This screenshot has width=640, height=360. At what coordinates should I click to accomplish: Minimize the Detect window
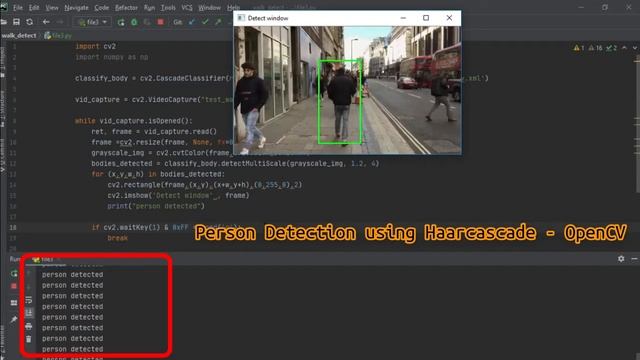[403, 18]
